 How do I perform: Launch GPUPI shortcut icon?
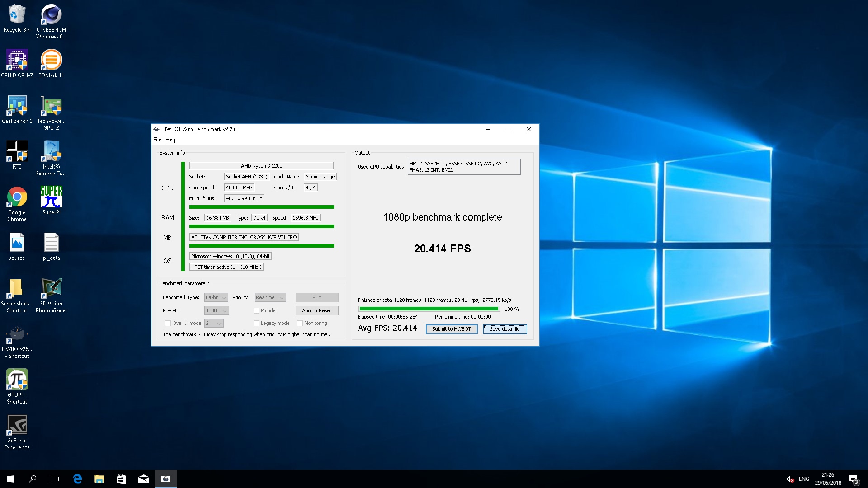tap(17, 386)
